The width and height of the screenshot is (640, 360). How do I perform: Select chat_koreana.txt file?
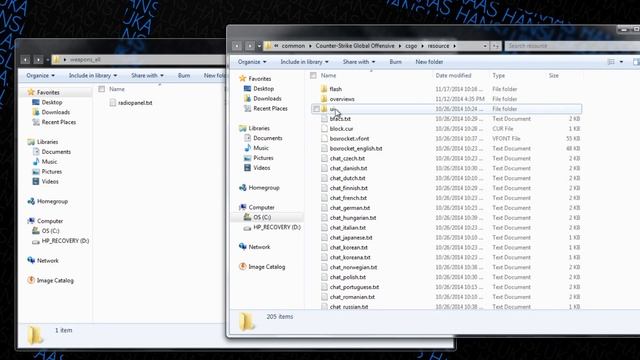pos(350,257)
